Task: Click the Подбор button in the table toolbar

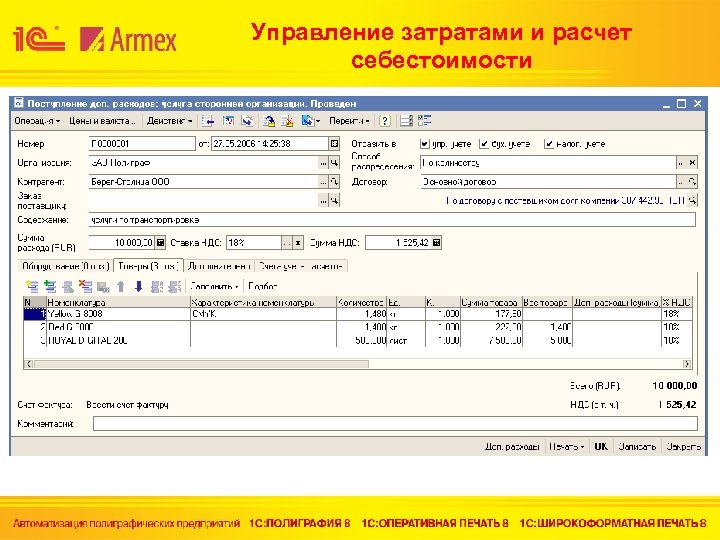Action: pyautogui.click(x=263, y=287)
